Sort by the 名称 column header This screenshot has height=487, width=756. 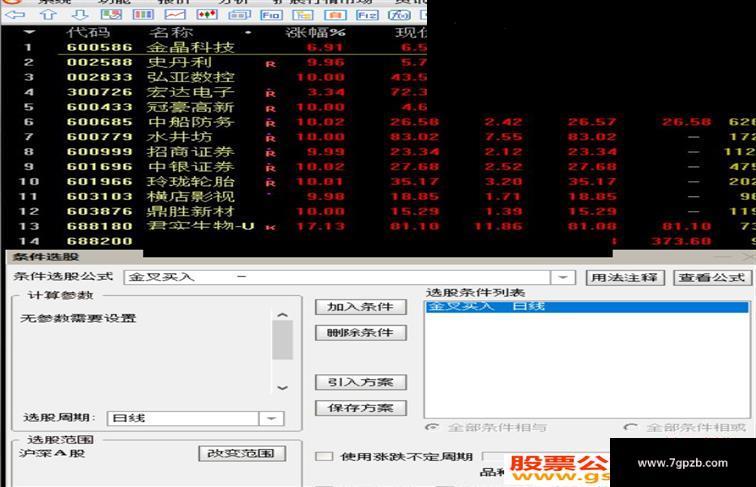click(171, 32)
